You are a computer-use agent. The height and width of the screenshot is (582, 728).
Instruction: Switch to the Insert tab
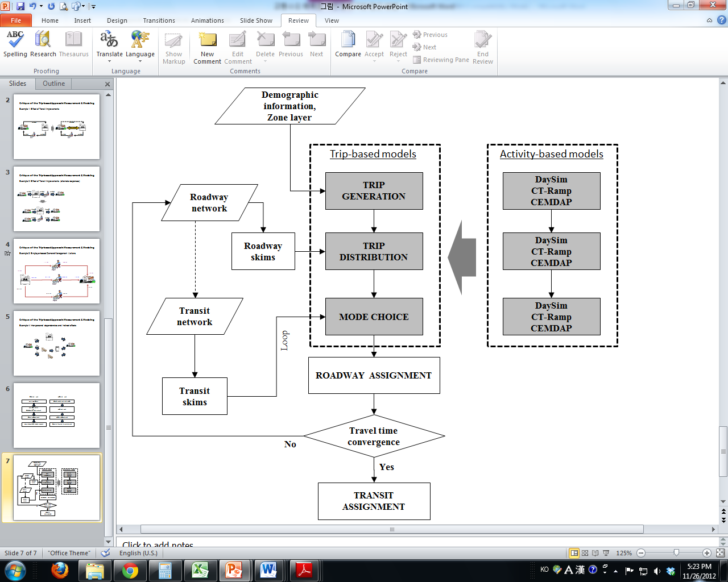click(x=82, y=20)
